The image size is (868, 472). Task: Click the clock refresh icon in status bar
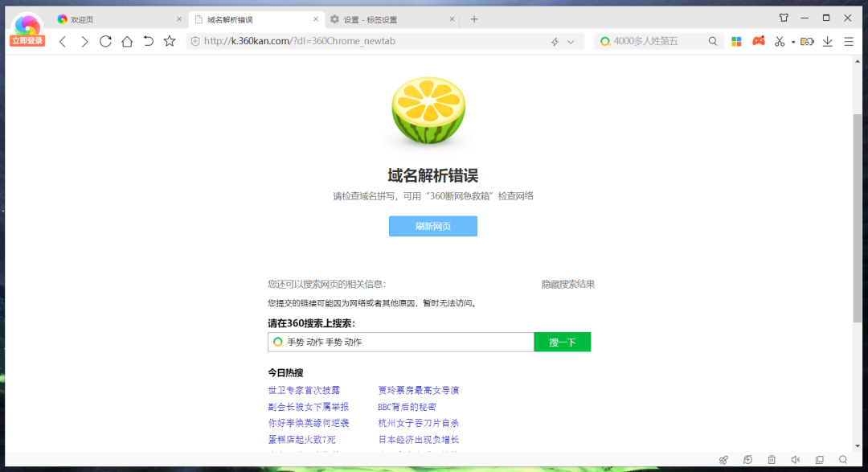748,460
